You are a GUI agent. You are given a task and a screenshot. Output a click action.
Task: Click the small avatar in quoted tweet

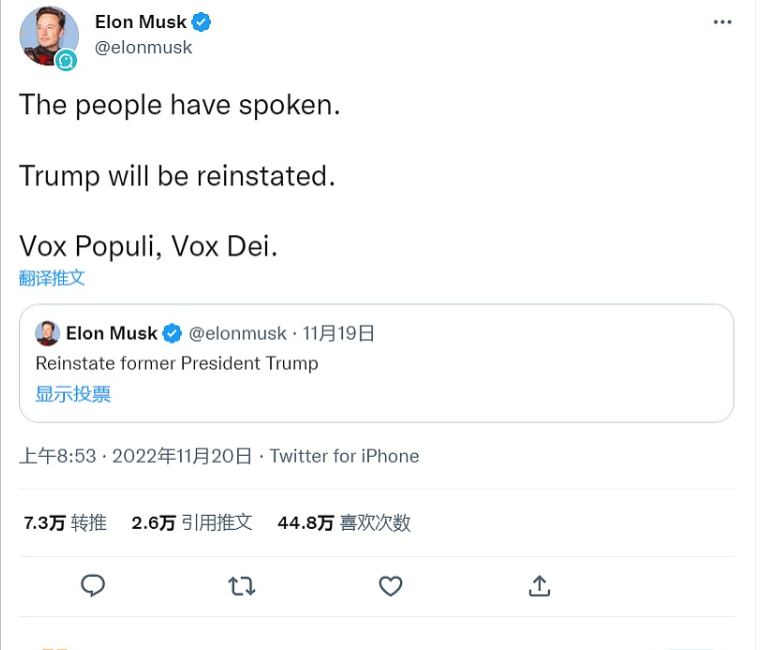pyautogui.click(x=47, y=333)
